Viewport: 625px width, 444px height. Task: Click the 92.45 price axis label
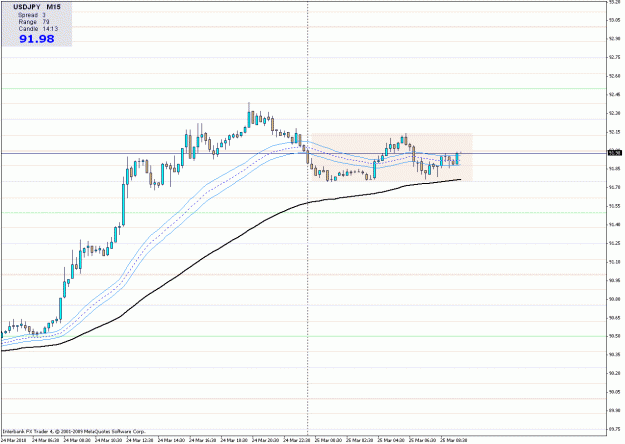[615, 95]
